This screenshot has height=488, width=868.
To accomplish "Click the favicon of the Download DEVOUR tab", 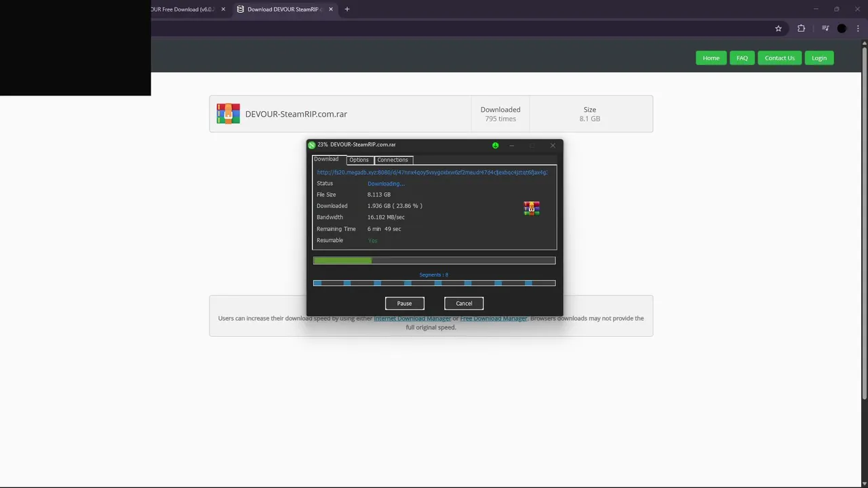I will pyautogui.click(x=240, y=9).
